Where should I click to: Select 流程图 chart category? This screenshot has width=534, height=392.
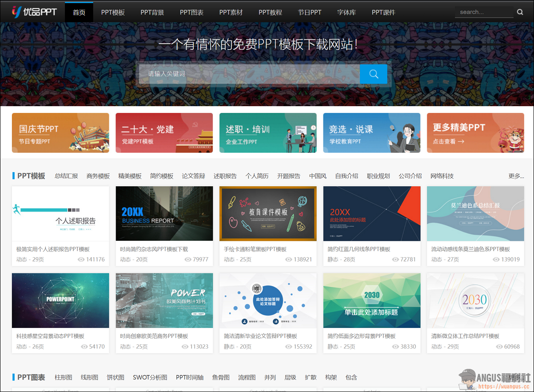pyautogui.click(x=247, y=377)
